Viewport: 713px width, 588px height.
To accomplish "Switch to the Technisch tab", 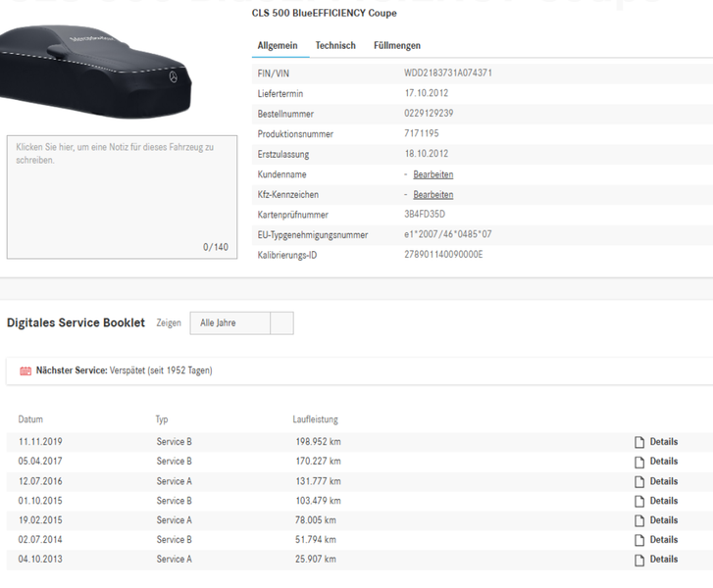I will (x=335, y=46).
